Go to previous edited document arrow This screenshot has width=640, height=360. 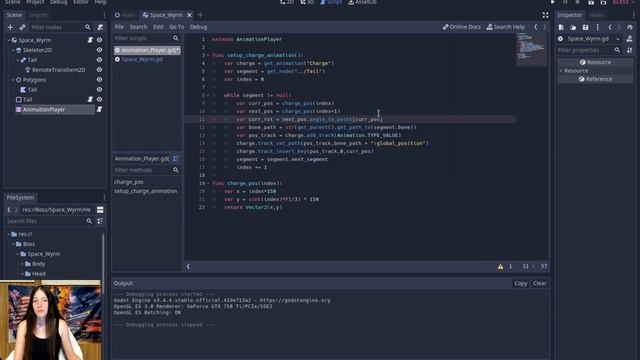536,27
